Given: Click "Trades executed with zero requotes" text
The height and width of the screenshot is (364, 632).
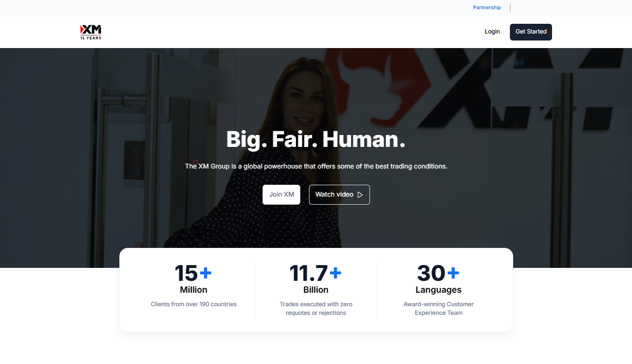Looking at the screenshot, I should pos(316,308).
